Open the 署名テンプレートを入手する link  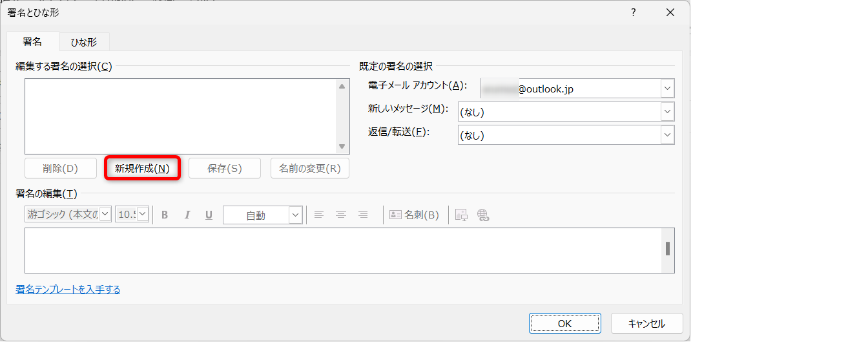coord(68,290)
